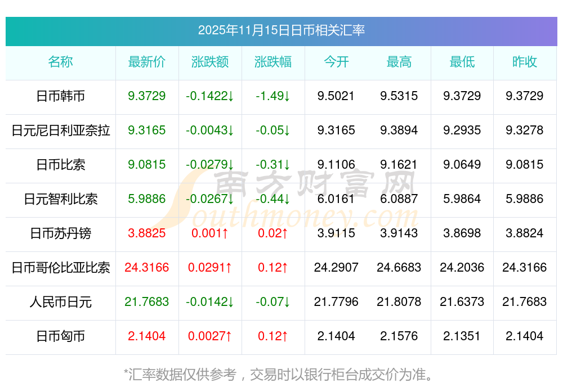Select the 涨跌幅 column header

[x=272, y=62]
